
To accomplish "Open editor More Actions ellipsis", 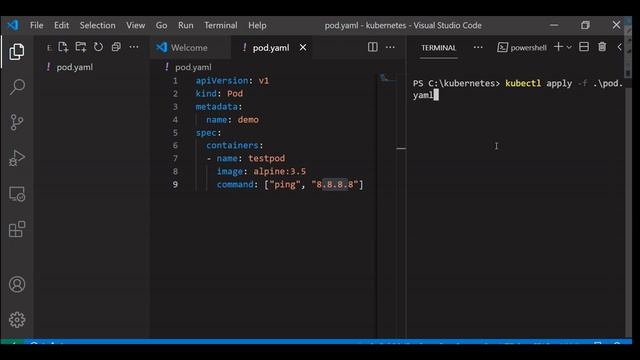I will click(390, 47).
